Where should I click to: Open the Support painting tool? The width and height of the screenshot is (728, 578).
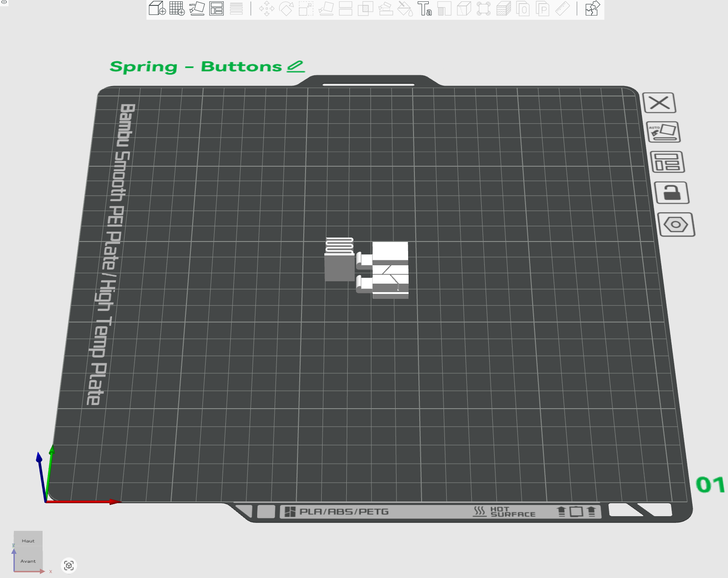click(385, 9)
